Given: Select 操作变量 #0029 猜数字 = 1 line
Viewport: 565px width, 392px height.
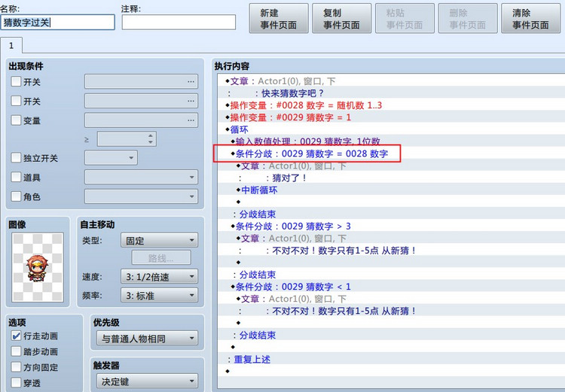Looking at the screenshot, I should click(x=391, y=117).
